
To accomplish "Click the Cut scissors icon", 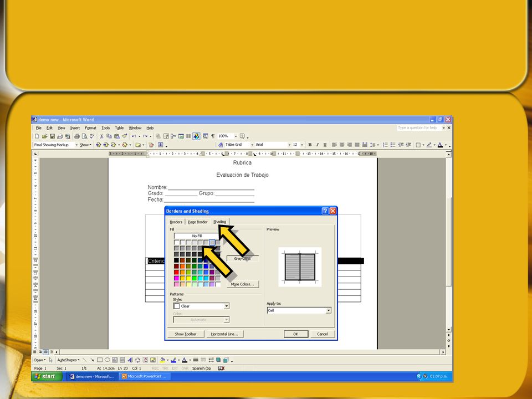I will pyautogui.click(x=101, y=136).
